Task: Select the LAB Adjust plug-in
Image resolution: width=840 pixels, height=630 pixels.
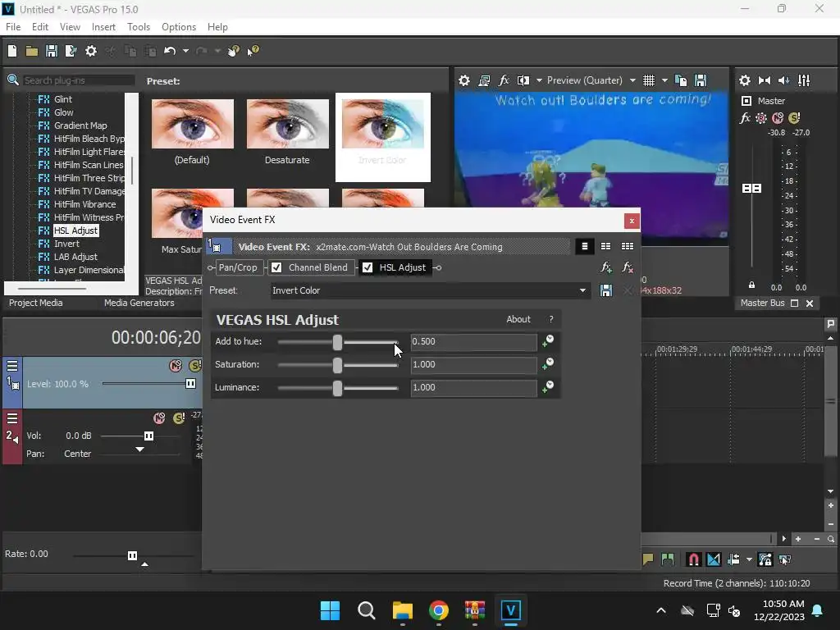Action: (x=75, y=257)
